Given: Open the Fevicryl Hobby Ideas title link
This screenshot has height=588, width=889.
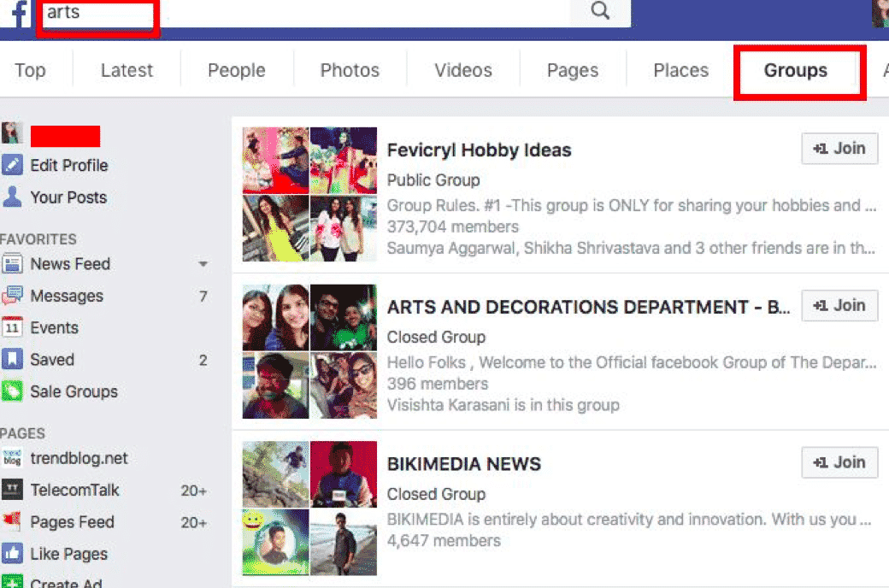Looking at the screenshot, I should coord(479,150).
